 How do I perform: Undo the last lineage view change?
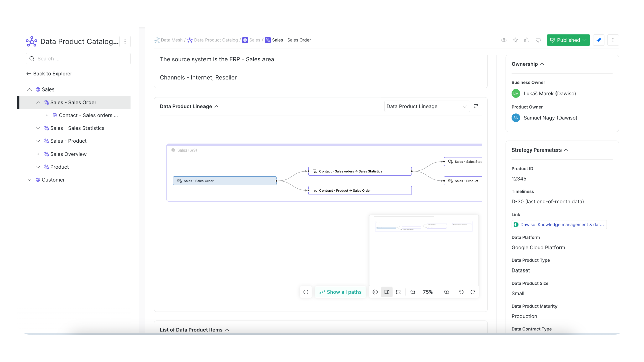coord(461,292)
